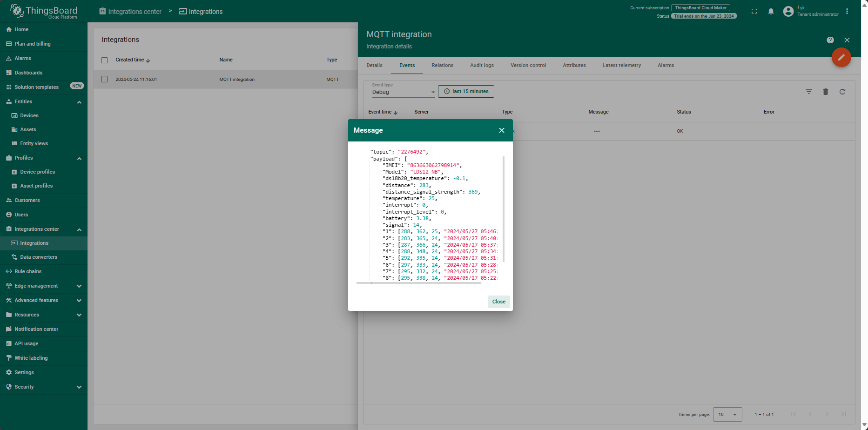This screenshot has width=868, height=430.
Task: Open the help question mark icon
Action: click(830, 40)
